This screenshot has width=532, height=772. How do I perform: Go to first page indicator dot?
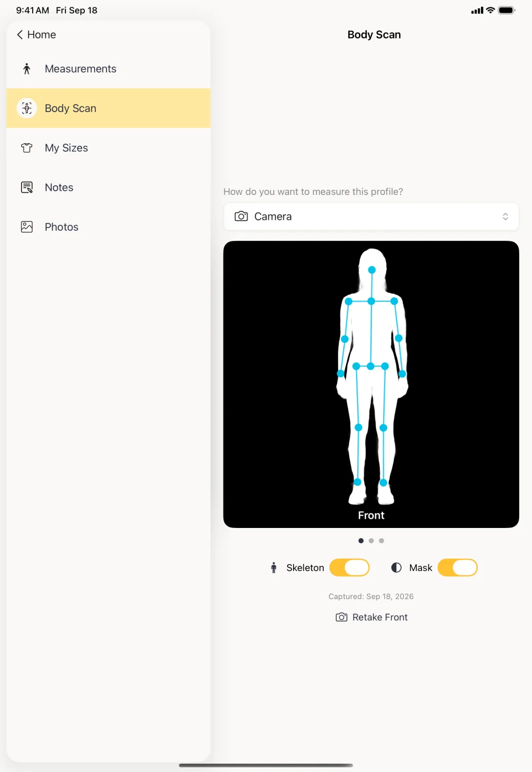(x=361, y=541)
